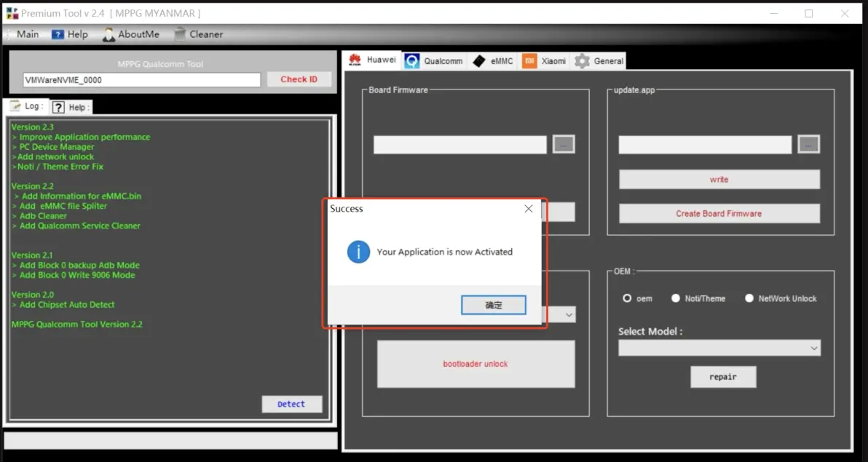Viewport: 868px width, 462px height.
Task: Select the NetWork Unlock radio option
Action: pos(749,298)
